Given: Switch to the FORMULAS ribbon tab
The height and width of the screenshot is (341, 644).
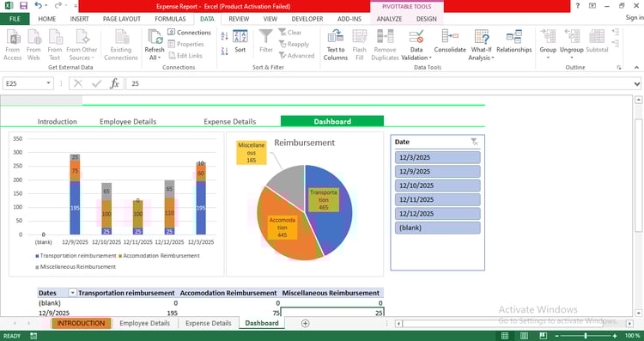Looking at the screenshot, I should tap(170, 19).
